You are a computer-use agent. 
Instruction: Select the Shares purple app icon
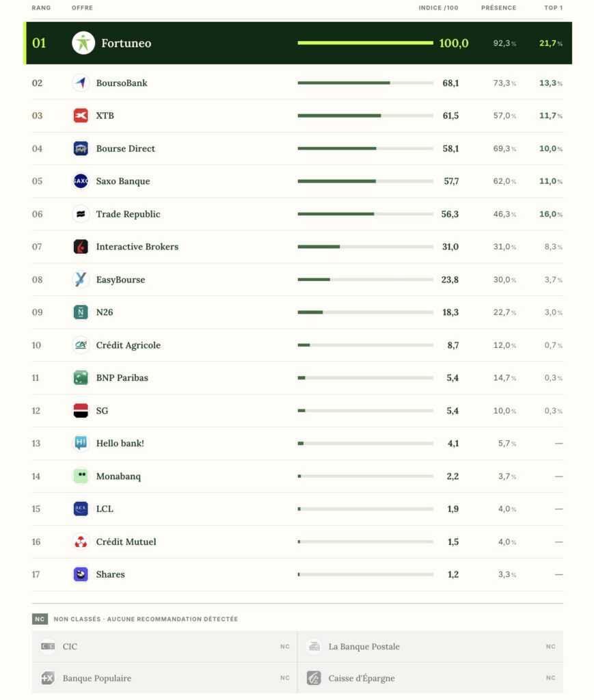pyautogui.click(x=81, y=574)
